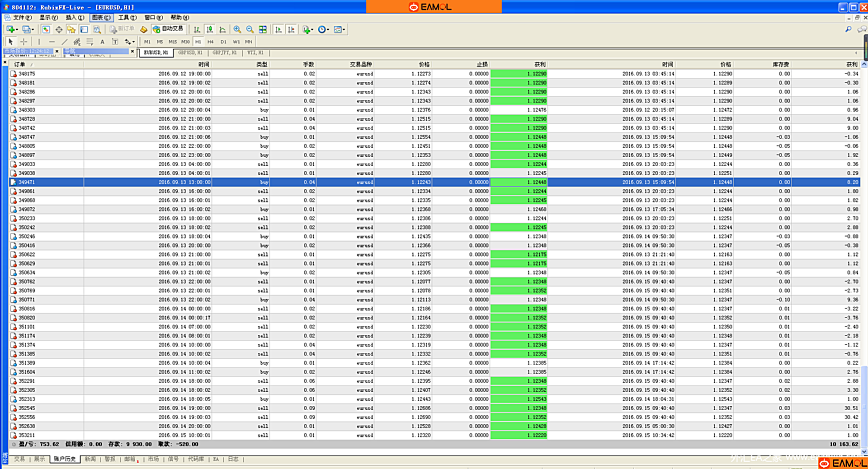Select the vertical line drawing tool
Screen dimensions: 868x469
39,42
